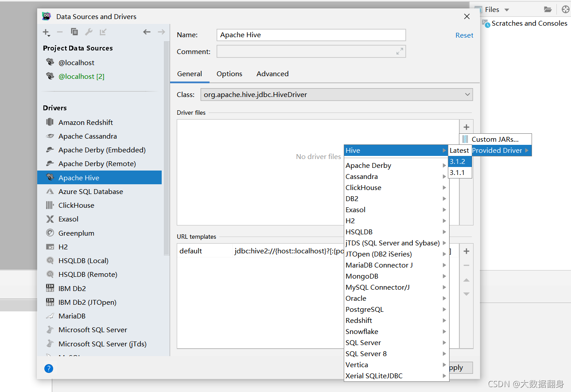Expand PostgreSQL provided driver submenu

click(x=396, y=309)
